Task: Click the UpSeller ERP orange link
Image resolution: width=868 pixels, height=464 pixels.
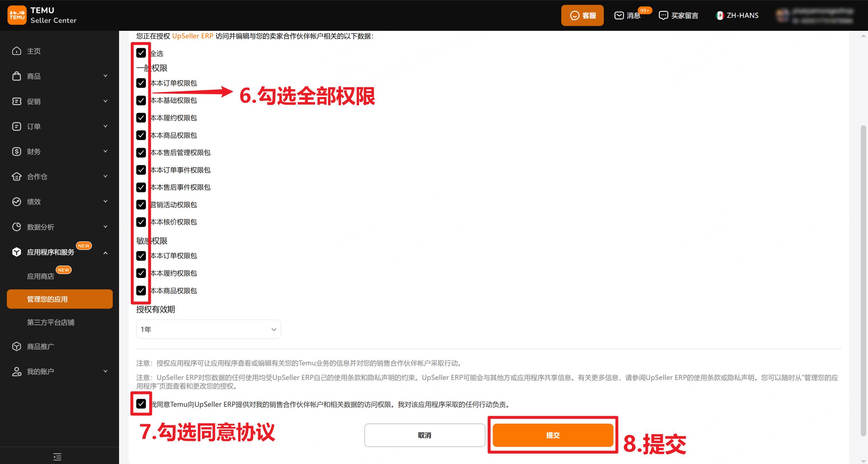Action: tap(193, 36)
